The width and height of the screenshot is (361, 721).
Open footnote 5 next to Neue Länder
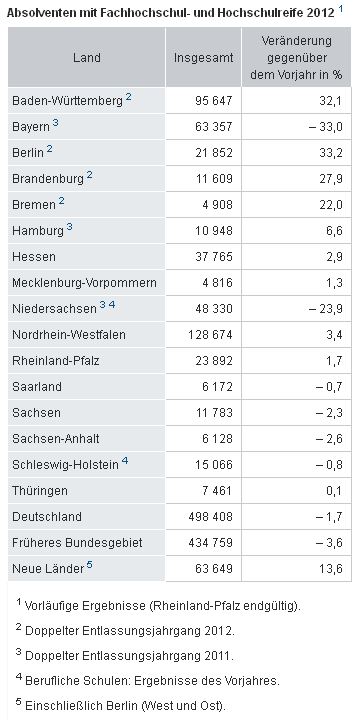89,565
